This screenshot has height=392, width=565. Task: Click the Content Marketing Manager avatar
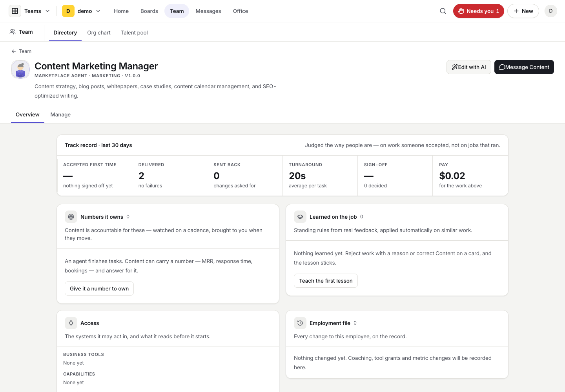[x=20, y=69]
